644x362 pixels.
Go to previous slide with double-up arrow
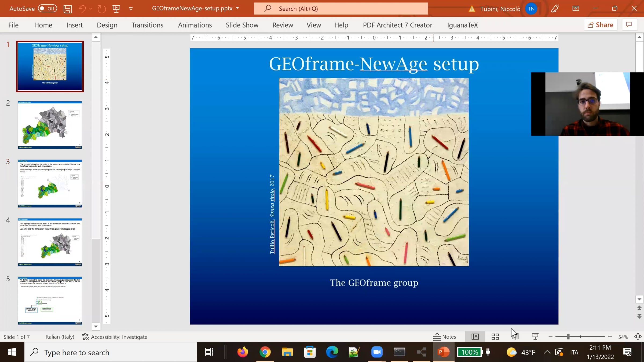click(639, 308)
